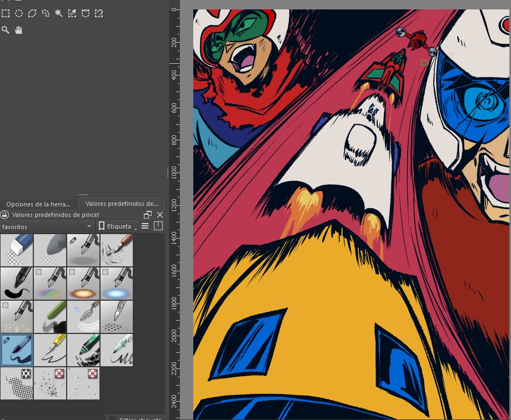Choose the orange glow airbrush preset

coord(83,284)
